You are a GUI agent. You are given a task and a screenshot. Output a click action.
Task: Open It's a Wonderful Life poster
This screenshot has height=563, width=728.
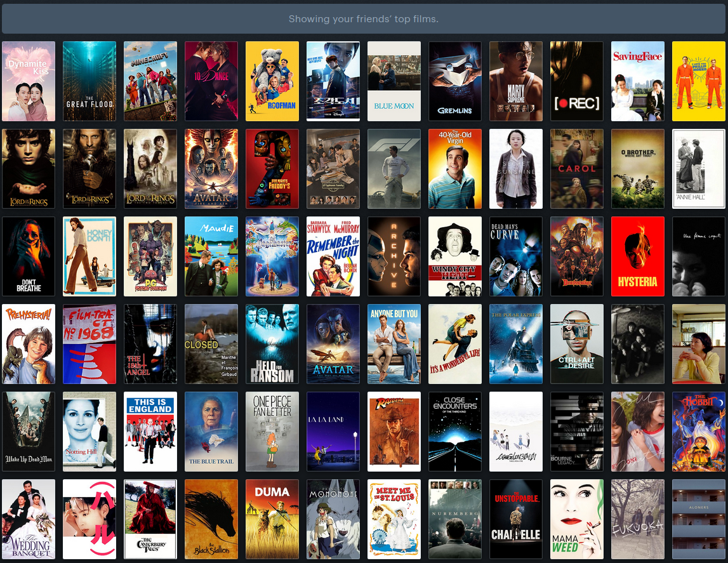455,344
